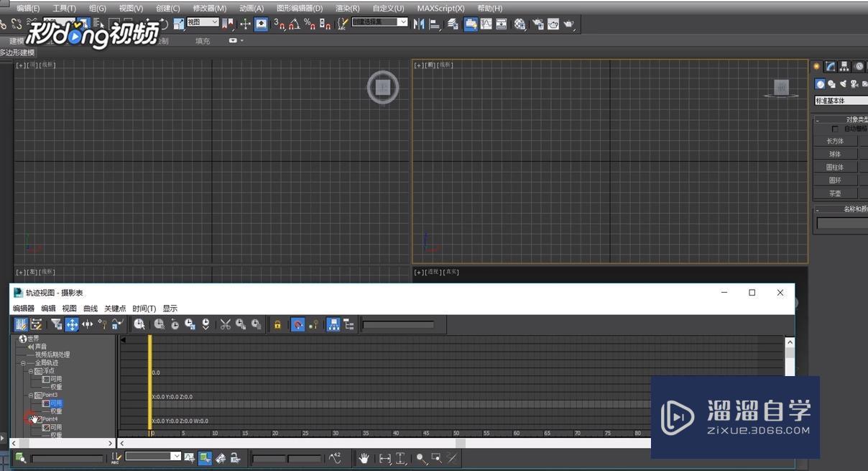Click Zoom Horizontal Extents in Track View

(385, 458)
